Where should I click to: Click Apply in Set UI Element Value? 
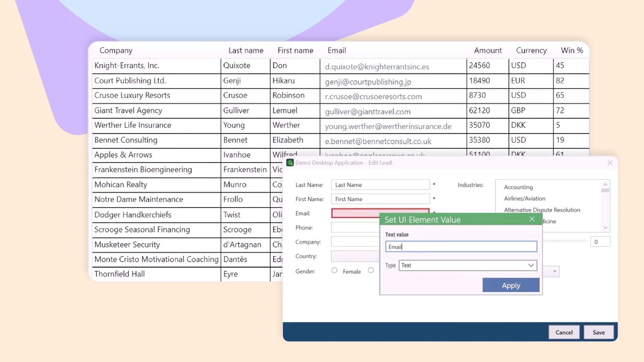pos(511,285)
